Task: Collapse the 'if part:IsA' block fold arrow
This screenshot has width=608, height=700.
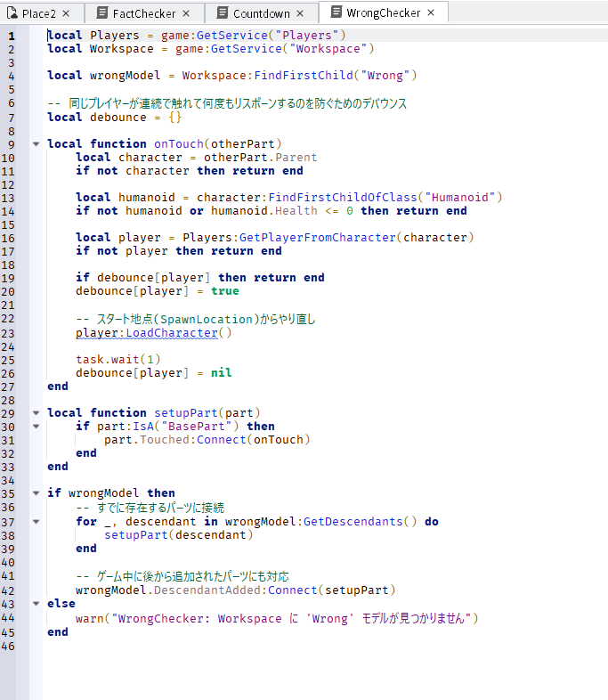Action: point(36,427)
